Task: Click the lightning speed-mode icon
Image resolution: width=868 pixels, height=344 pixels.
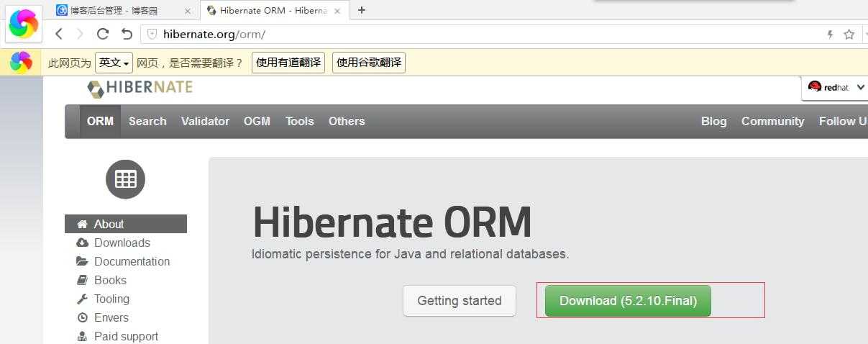Action: [830, 34]
